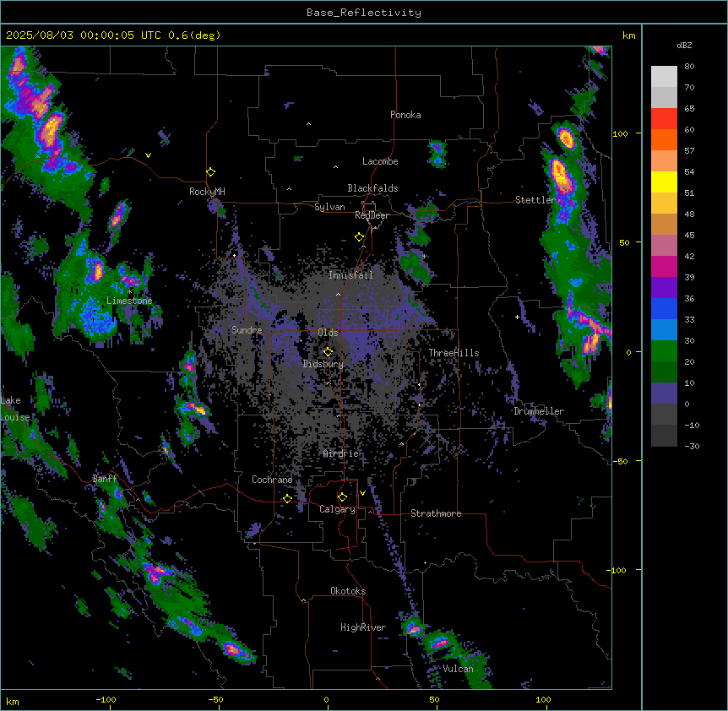
Task: Click the Strathmore label
Action: click(x=436, y=513)
